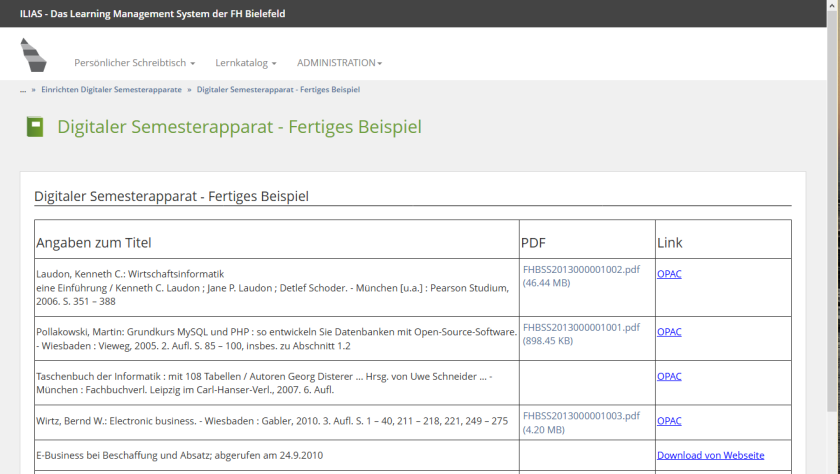Click the "..." breadcrumb at the start

[x=23, y=90]
